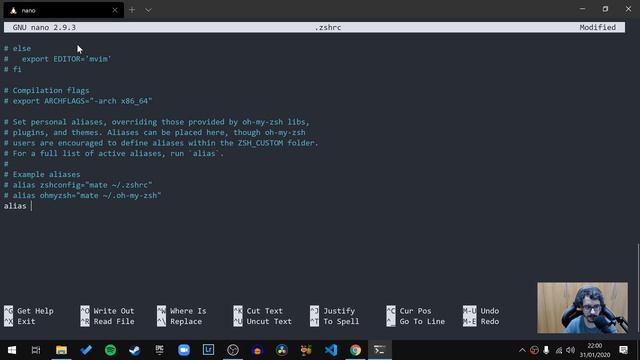Open File Explorer from the taskbar
This screenshot has height=360, width=640.
click(x=61, y=350)
